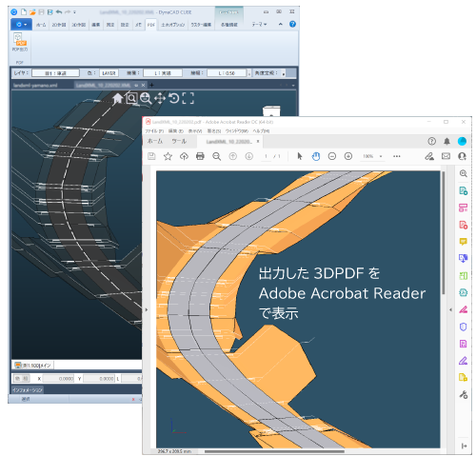
Task: Switch to the ラスター編集 ribbon tab in DynaCAD
Action: (201, 25)
